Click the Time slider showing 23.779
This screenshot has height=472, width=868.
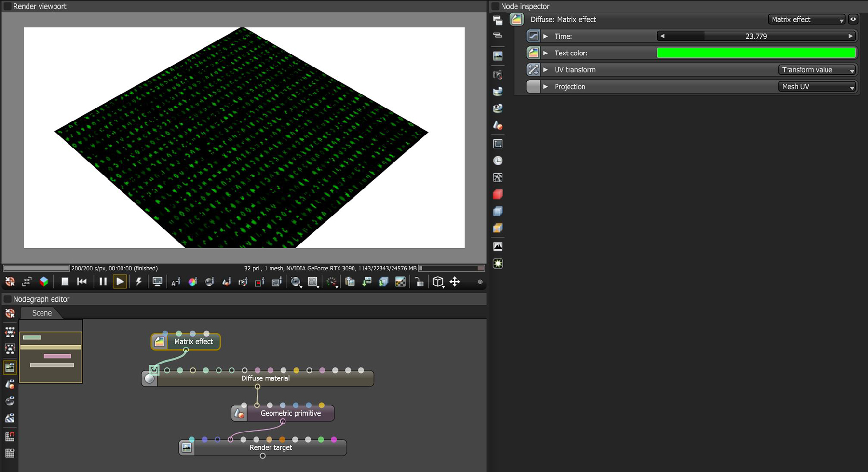pyautogui.click(x=756, y=36)
